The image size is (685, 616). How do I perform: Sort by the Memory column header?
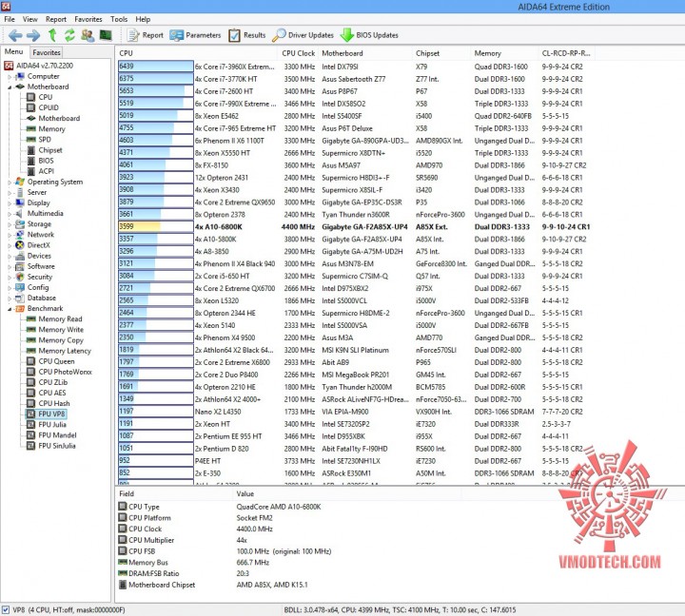(x=504, y=53)
